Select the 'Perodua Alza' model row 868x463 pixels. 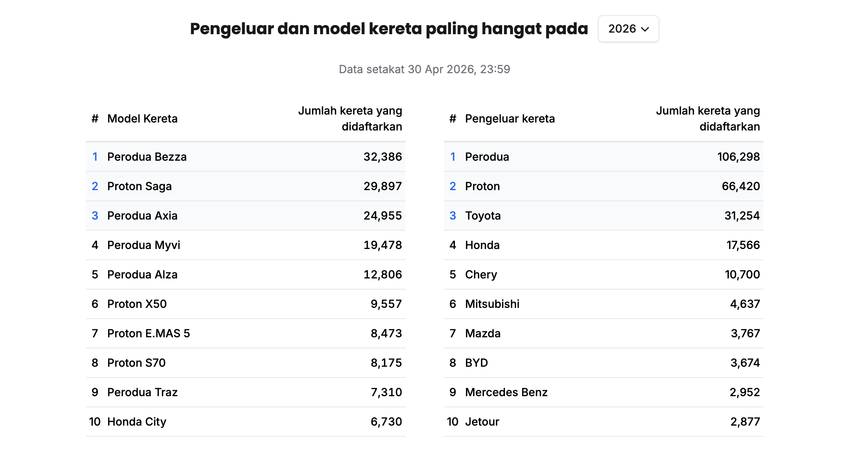tap(246, 274)
